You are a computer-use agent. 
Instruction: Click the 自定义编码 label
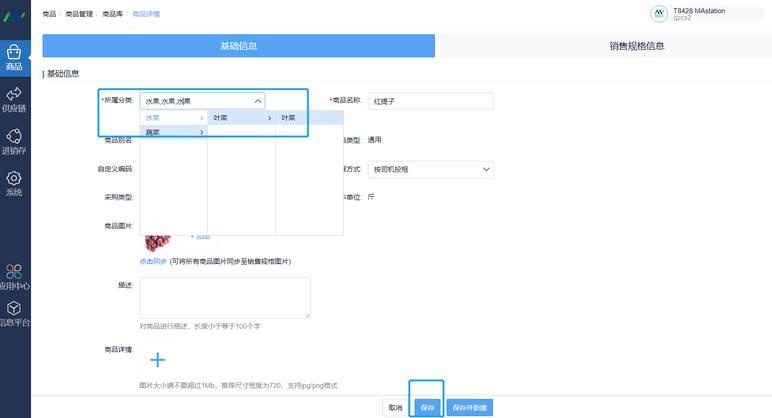[x=115, y=169]
